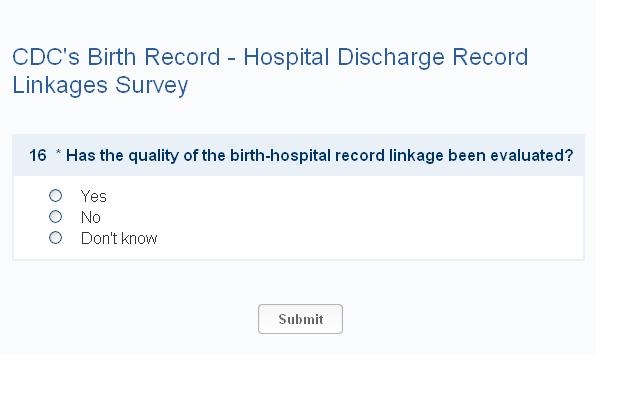Screen dimensions: 640x400
Task: Click the "No" answer label text
Action: pyautogui.click(x=91, y=218)
